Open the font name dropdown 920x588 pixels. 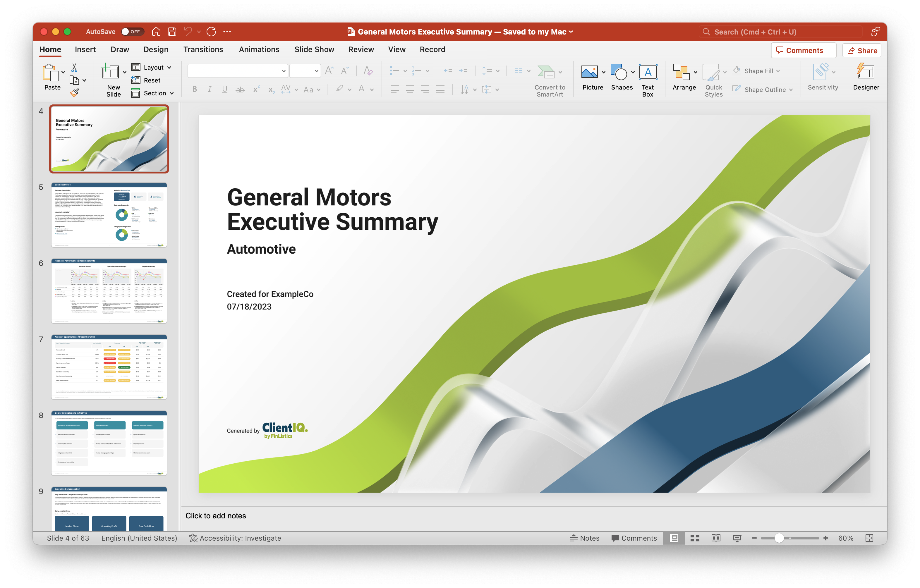point(284,71)
